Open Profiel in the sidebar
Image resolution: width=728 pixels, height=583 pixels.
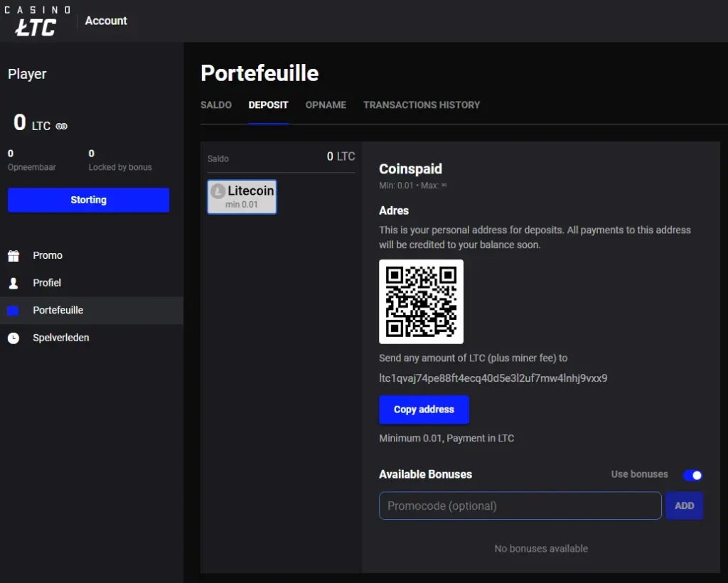tap(92, 283)
